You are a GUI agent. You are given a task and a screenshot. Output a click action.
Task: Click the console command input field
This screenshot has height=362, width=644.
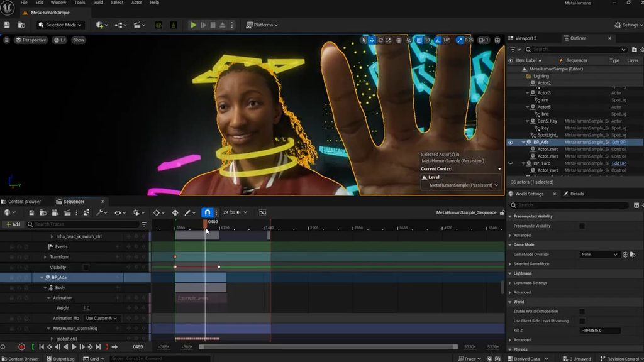[x=160, y=359]
